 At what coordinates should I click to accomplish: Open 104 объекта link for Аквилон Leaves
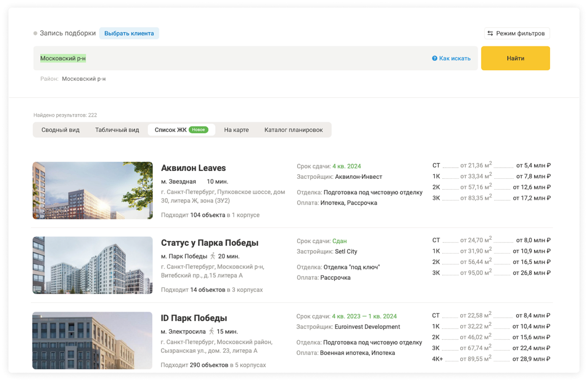pos(208,215)
